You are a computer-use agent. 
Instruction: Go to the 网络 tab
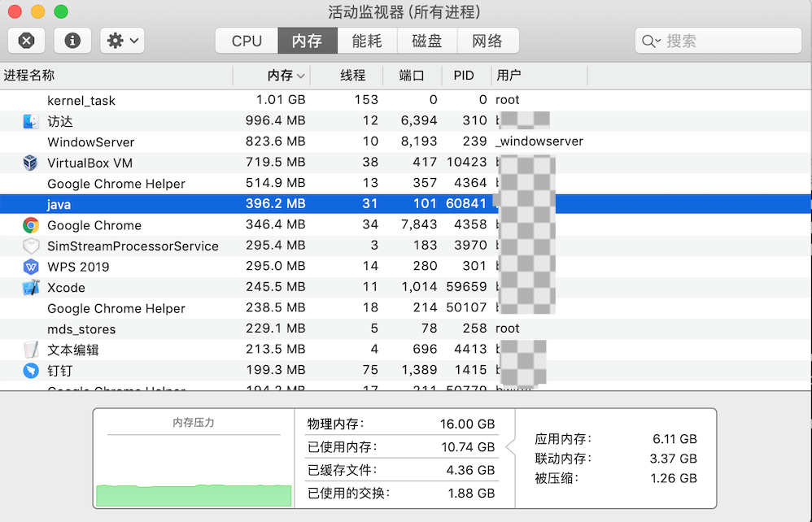coord(487,41)
